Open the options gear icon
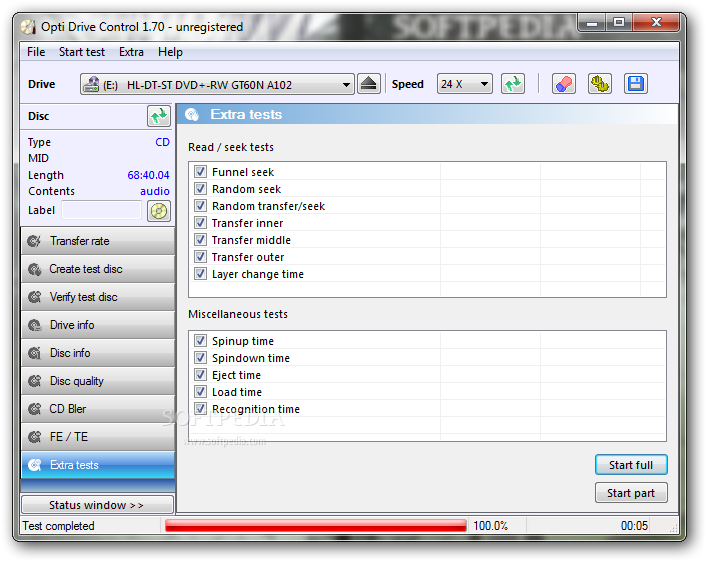707x562 pixels. (600, 84)
